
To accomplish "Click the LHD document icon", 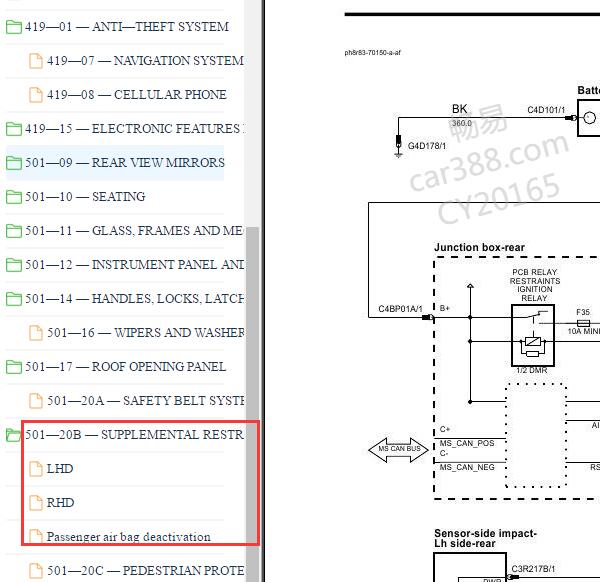I will [x=36, y=469].
